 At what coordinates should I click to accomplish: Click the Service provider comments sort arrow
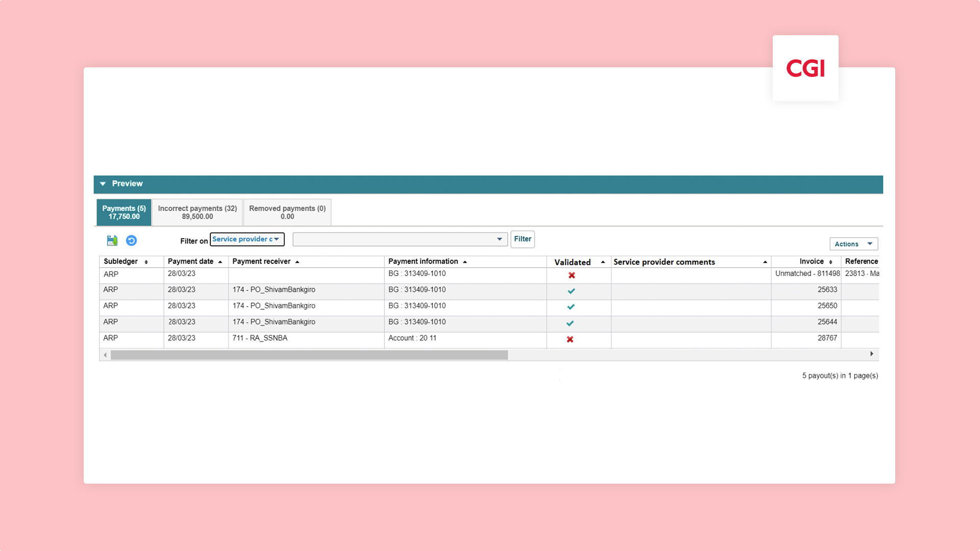[765, 262]
